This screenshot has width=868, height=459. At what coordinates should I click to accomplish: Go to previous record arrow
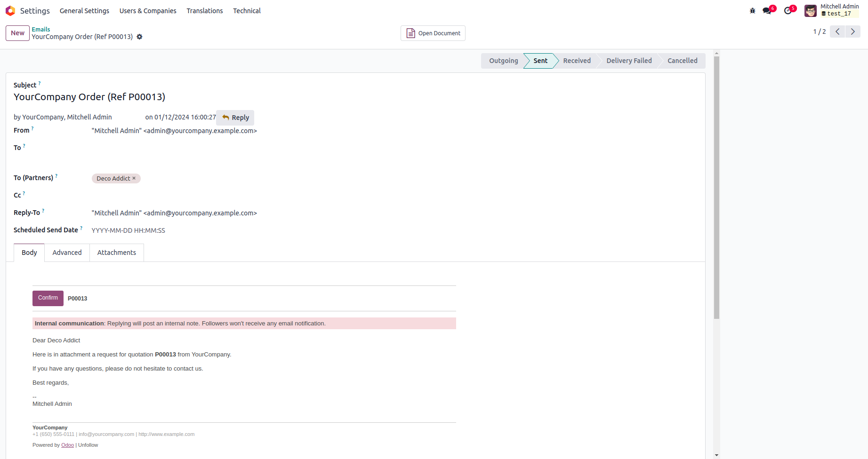[837, 32]
